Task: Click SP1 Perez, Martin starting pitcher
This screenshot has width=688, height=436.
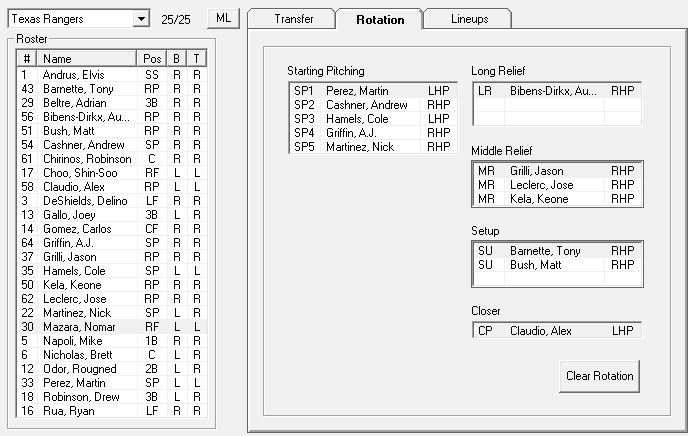Action: click(369, 91)
